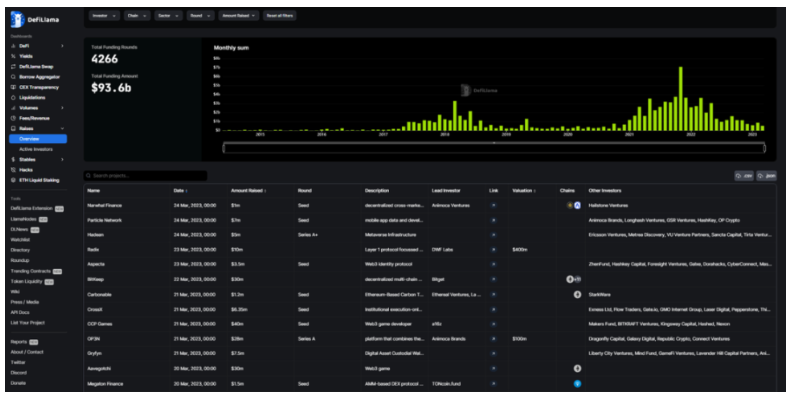
Task: Collapse the Raises sidebar section
Action: (62, 129)
